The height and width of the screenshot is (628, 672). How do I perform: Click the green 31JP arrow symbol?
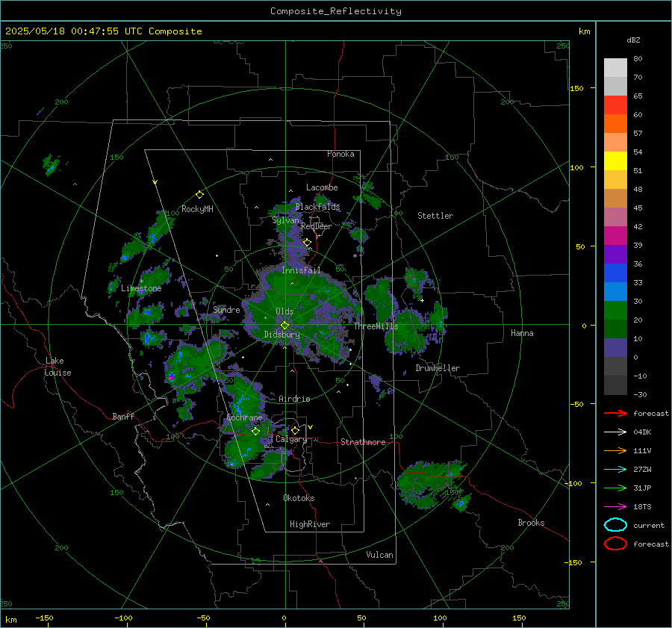(x=615, y=488)
